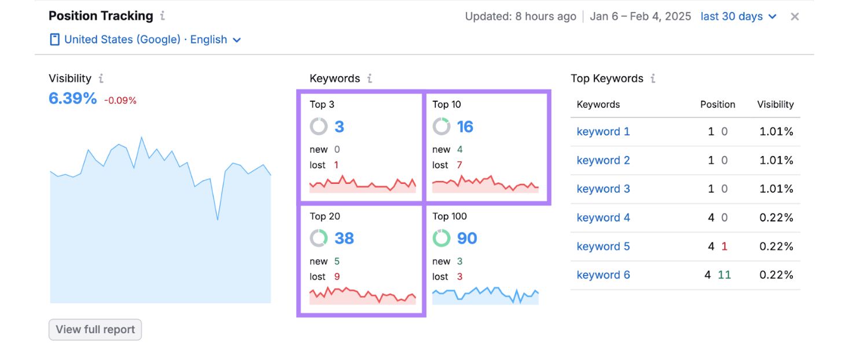This screenshot has height=347, width=868.
Task: Open the Top Keywords info tooltip
Action: (652, 78)
